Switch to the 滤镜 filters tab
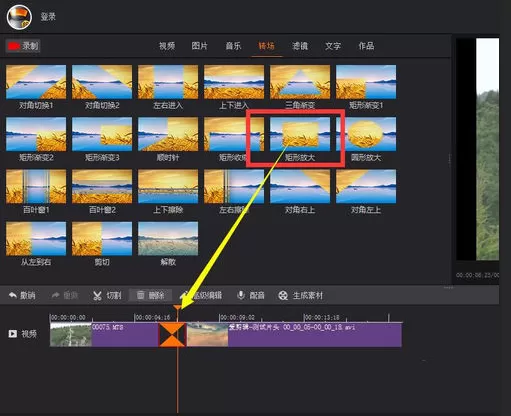 pyautogui.click(x=300, y=46)
